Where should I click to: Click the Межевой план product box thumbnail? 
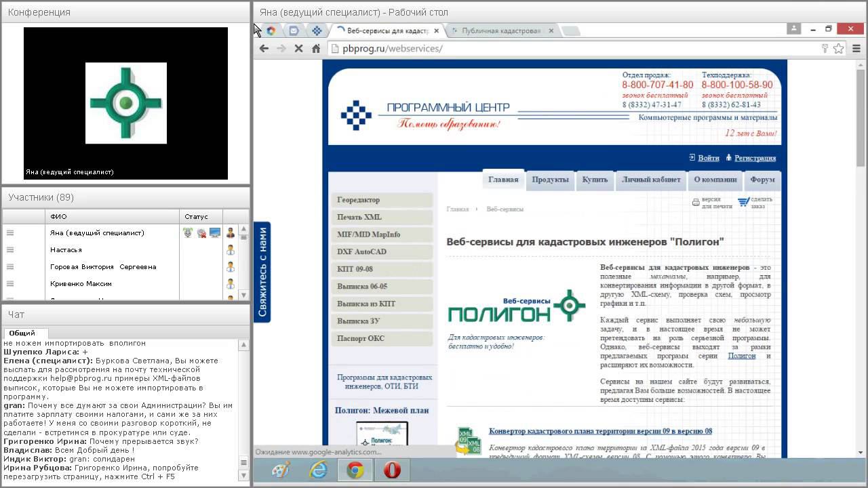(382, 434)
